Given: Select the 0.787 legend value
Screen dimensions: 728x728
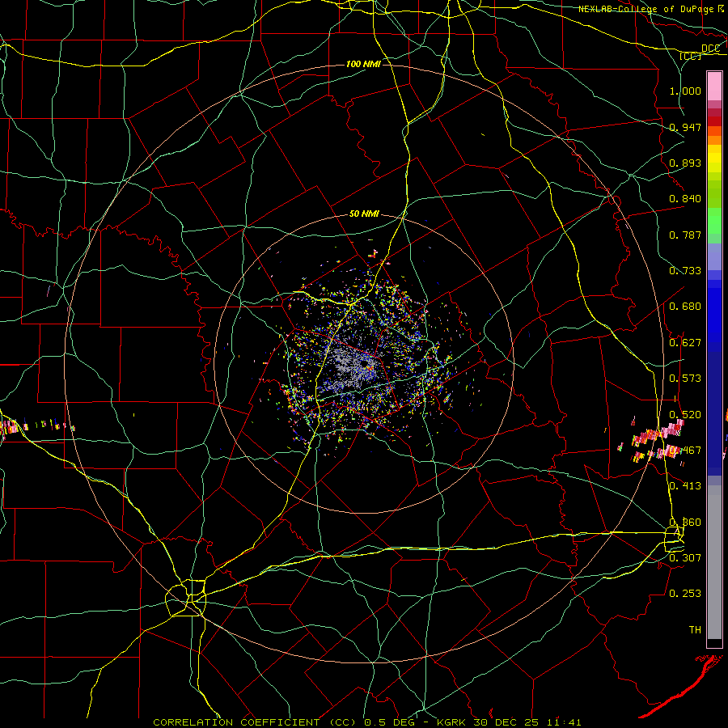Looking at the screenshot, I should [685, 235].
